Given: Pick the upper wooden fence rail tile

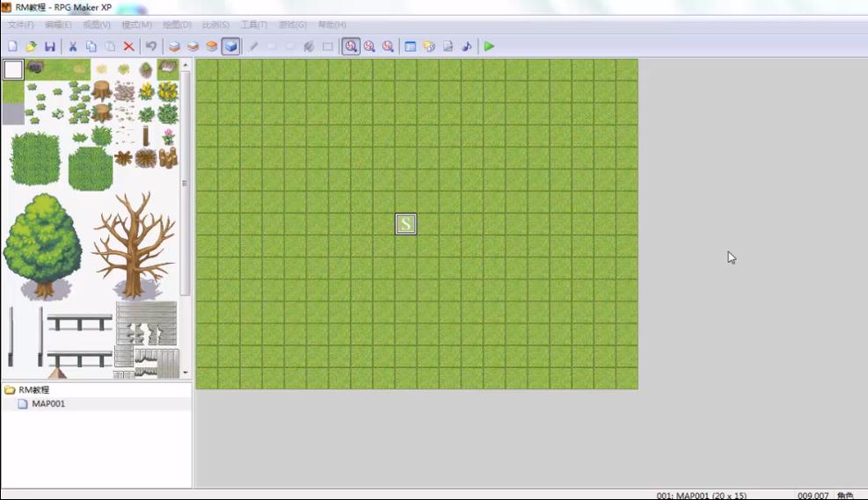Looking at the screenshot, I should coord(79,322).
